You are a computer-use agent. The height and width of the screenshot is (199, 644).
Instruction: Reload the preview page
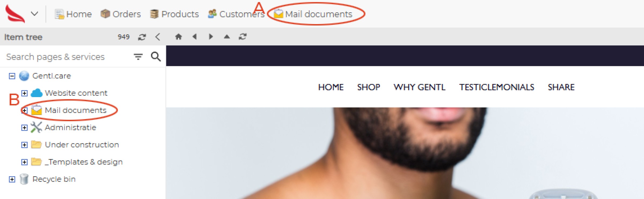pyautogui.click(x=243, y=36)
